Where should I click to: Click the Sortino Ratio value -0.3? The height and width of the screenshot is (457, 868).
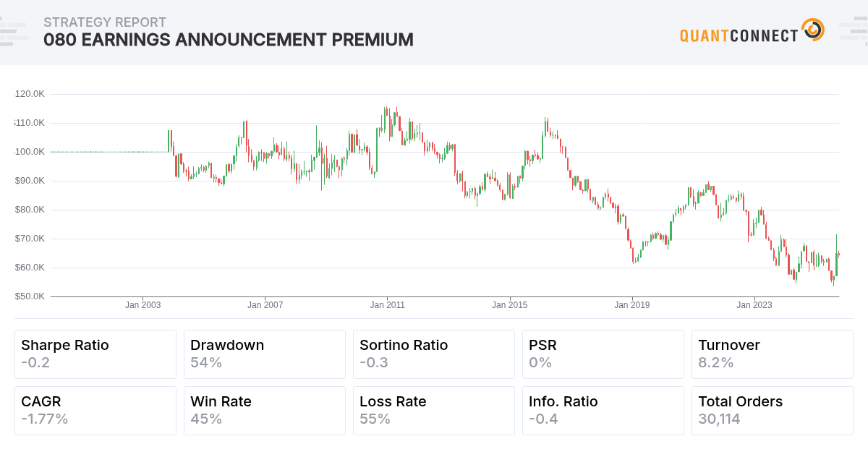point(374,363)
